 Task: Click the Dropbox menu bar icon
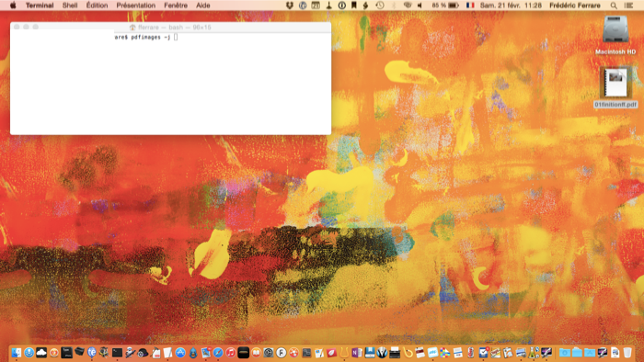coord(290,6)
